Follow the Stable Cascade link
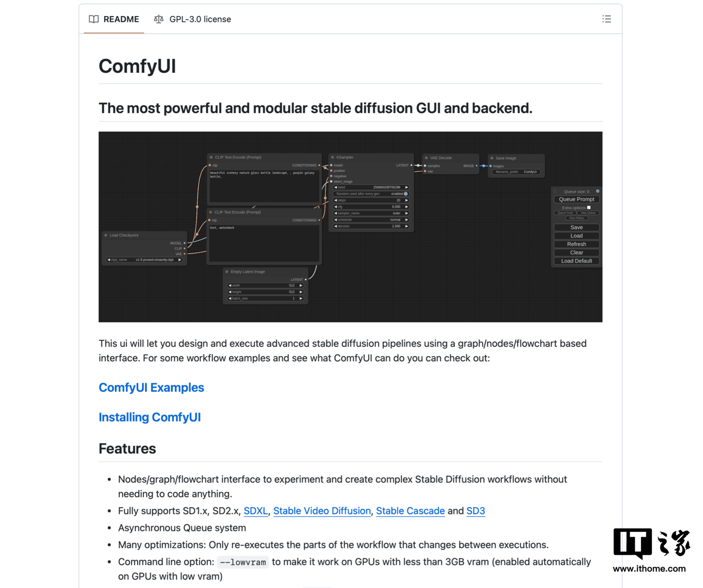 [411, 511]
